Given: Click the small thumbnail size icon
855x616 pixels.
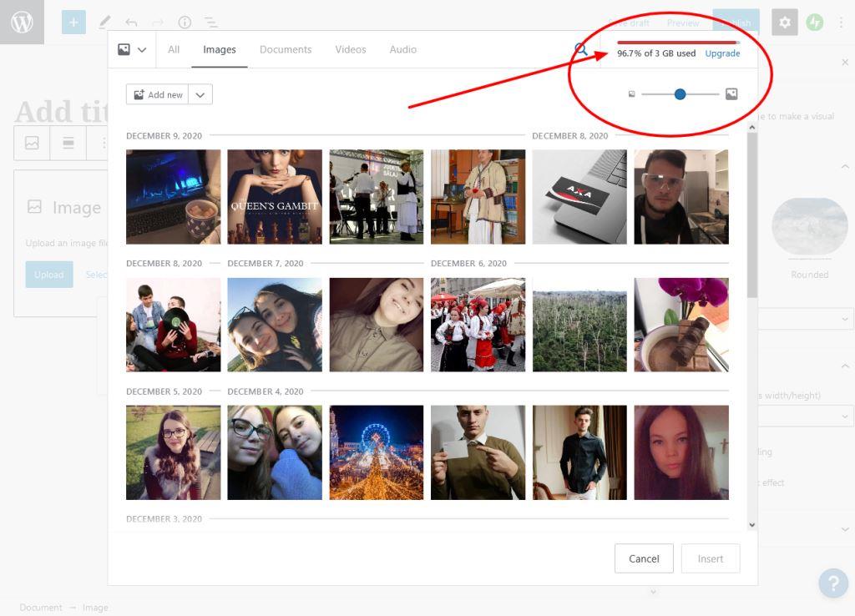Looking at the screenshot, I should pos(631,94).
